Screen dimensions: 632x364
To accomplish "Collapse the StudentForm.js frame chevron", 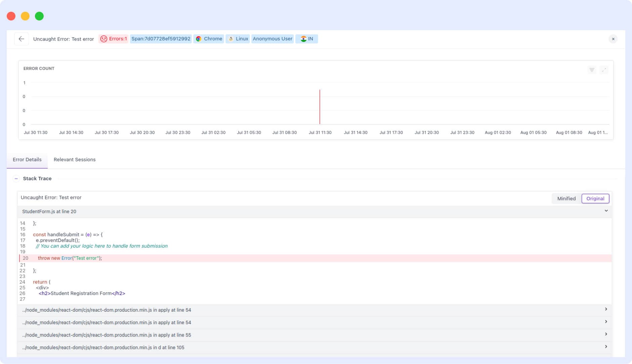I will point(606,211).
